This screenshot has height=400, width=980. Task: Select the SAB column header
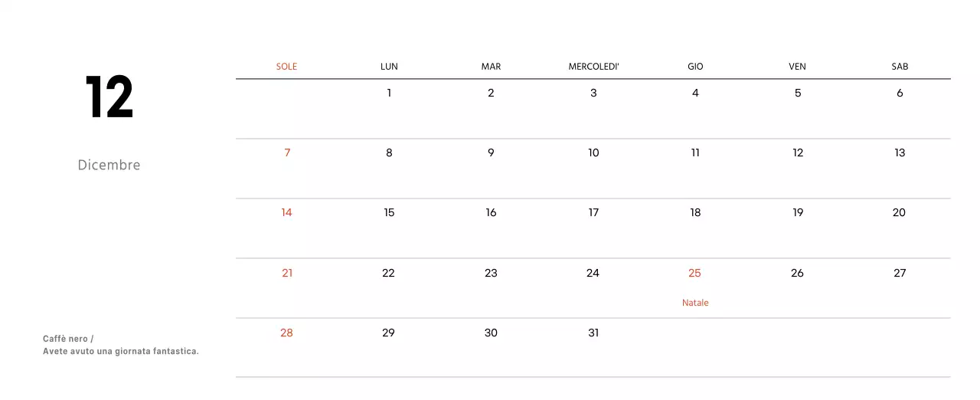click(900, 67)
